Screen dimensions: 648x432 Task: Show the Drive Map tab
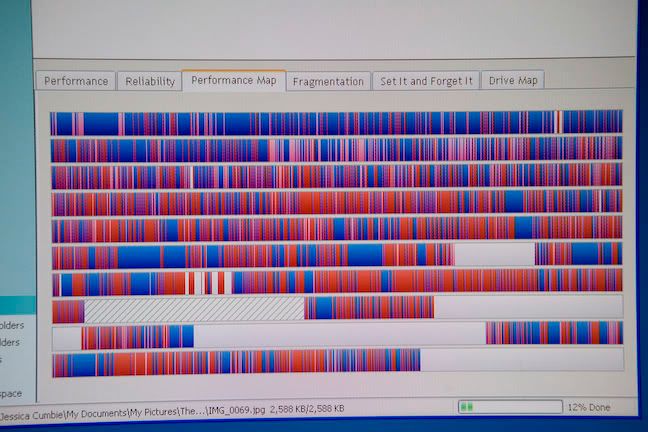tap(512, 80)
